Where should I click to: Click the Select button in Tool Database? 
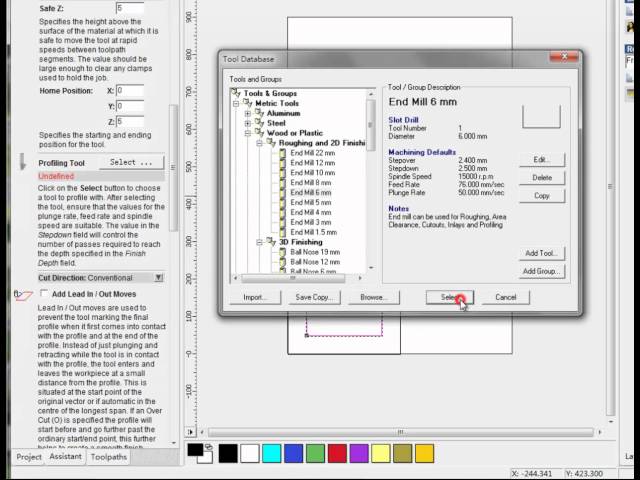pos(449,297)
